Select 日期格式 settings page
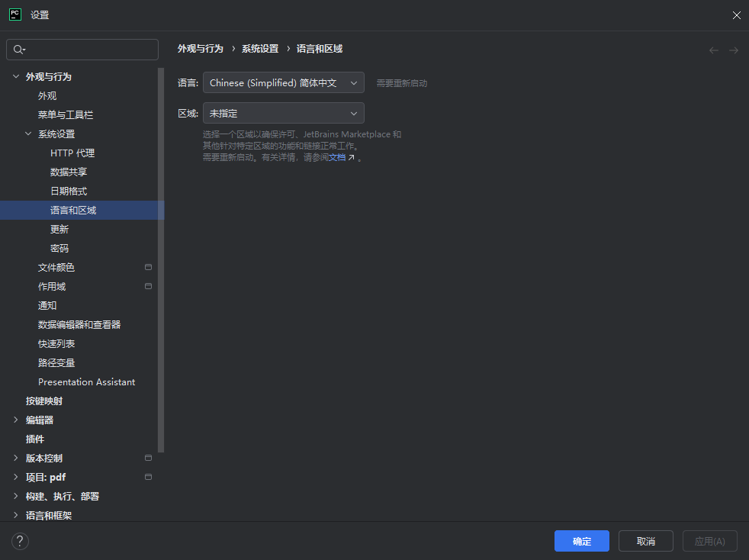This screenshot has height=560, width=749. click(69, 191)
